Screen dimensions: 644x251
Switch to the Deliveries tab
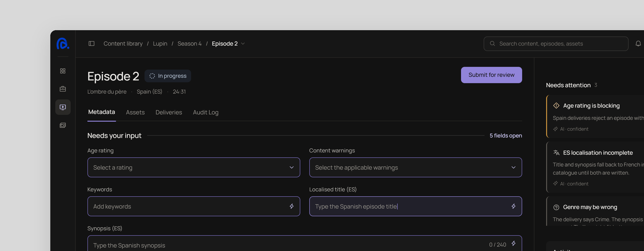click(169, 112)
